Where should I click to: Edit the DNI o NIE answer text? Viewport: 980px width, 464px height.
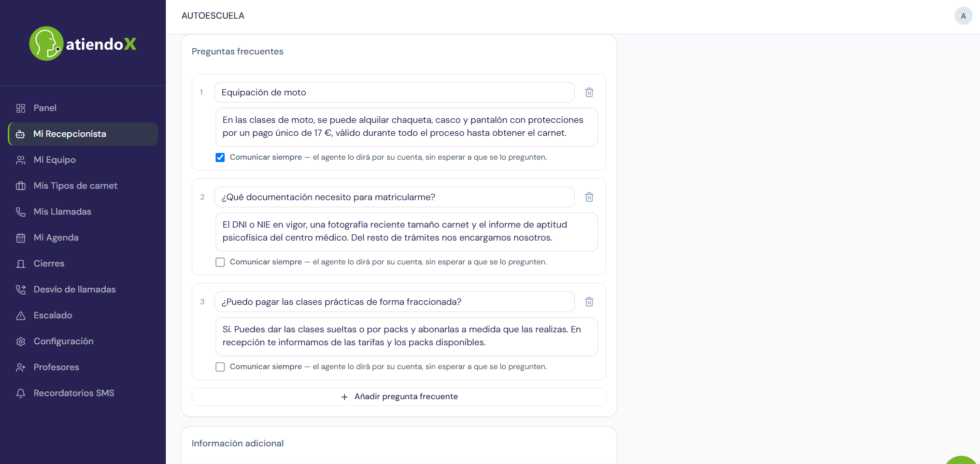pyautogui.click(x=407, y=232)
